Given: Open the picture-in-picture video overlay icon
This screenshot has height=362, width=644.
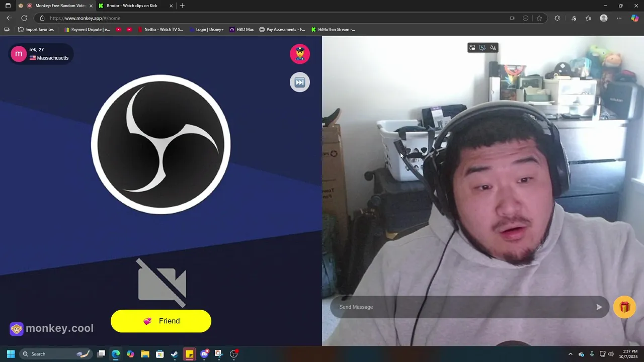Looking at the screenshot, I should 472,48.
